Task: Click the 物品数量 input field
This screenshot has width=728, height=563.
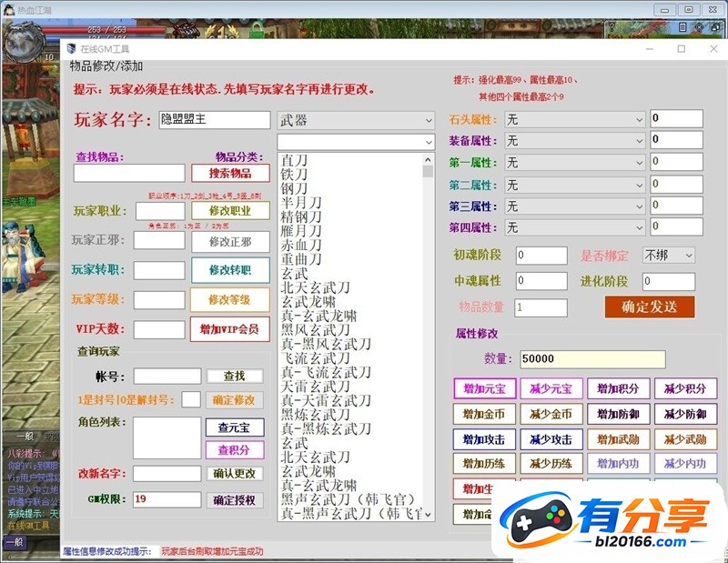Action: pyautogui.click(x=541, y=307)
